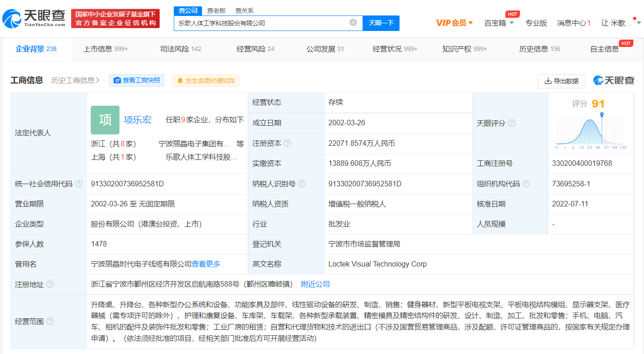Click the 项 avatar of legal representative
Image resolution: width=644 pixels, height=354 pixels.
pos(105,120)
